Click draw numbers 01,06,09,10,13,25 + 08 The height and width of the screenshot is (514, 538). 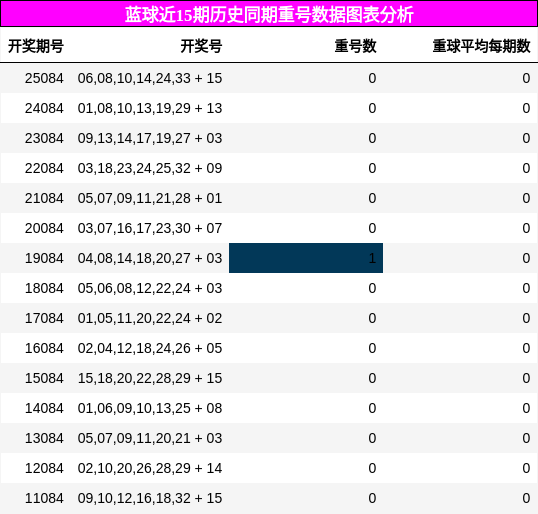click(150, 408)
